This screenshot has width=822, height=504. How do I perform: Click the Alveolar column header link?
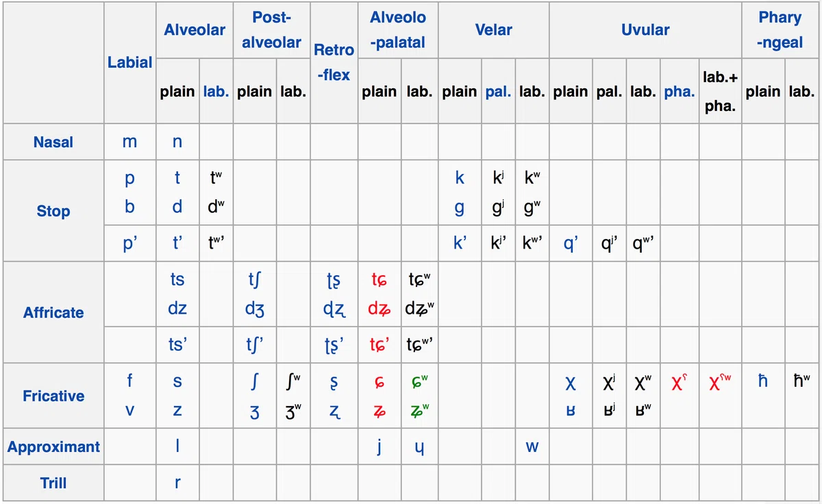pyautogui.click(x=195, y=30)
